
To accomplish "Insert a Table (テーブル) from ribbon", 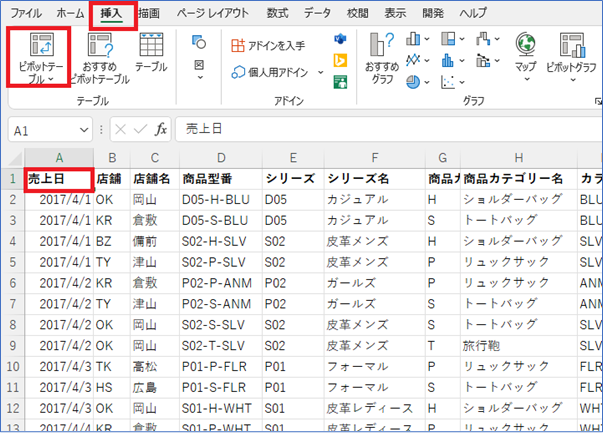I will point(151,52).
